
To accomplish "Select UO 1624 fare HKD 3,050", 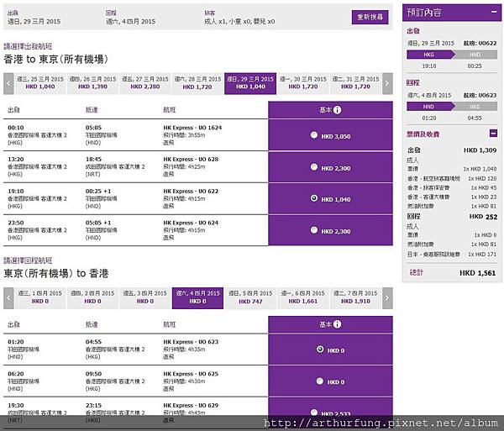I will tap(314, 135).
